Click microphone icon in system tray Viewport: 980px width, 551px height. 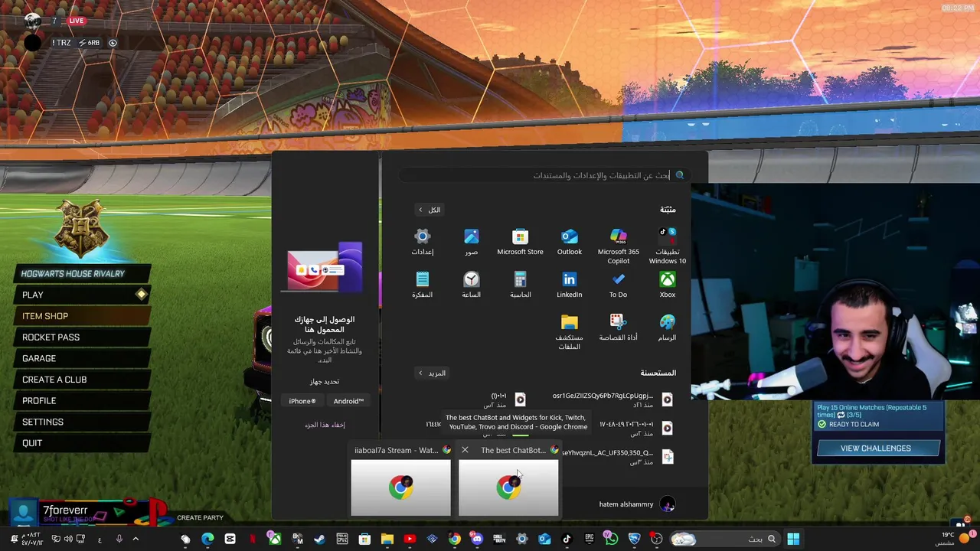(x=119, y=539)
